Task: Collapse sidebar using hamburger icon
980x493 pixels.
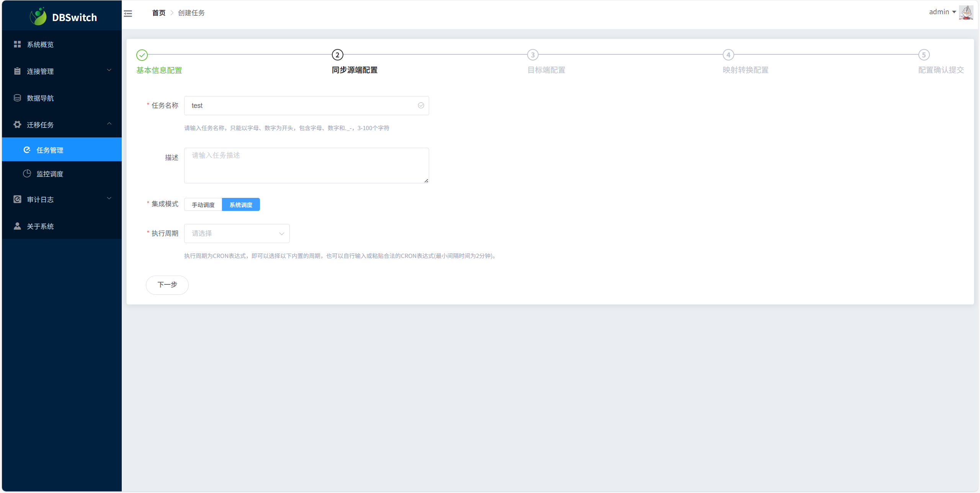Action: click(128, 14)
